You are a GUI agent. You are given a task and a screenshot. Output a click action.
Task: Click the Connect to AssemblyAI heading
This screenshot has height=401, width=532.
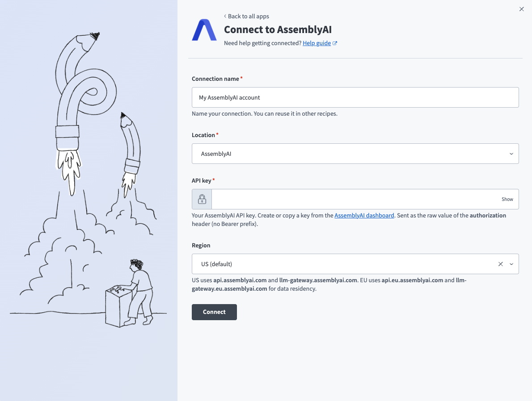[278, 29]
